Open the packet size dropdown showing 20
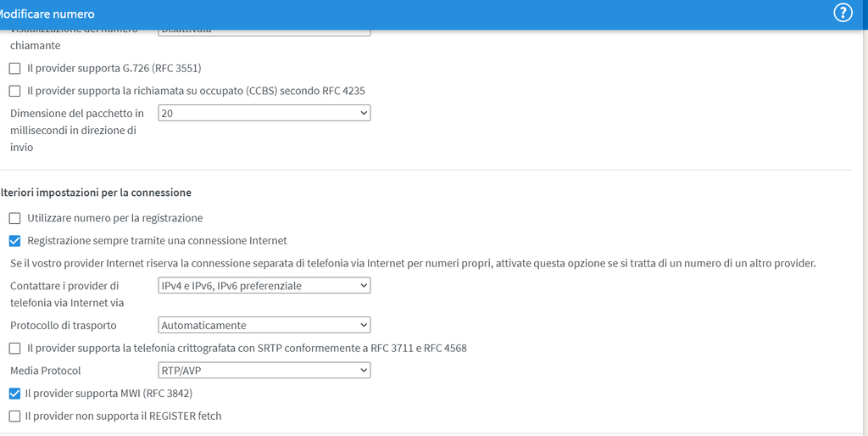 point(264,113)
